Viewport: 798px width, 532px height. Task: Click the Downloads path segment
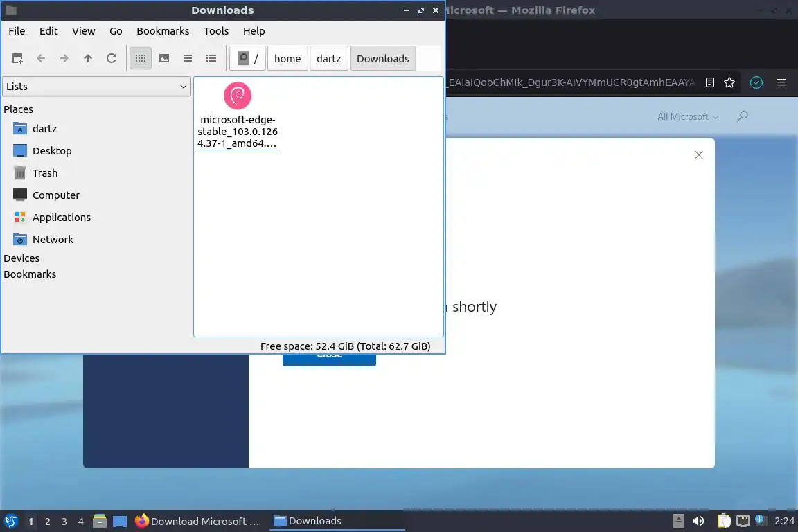click(382, 59)
